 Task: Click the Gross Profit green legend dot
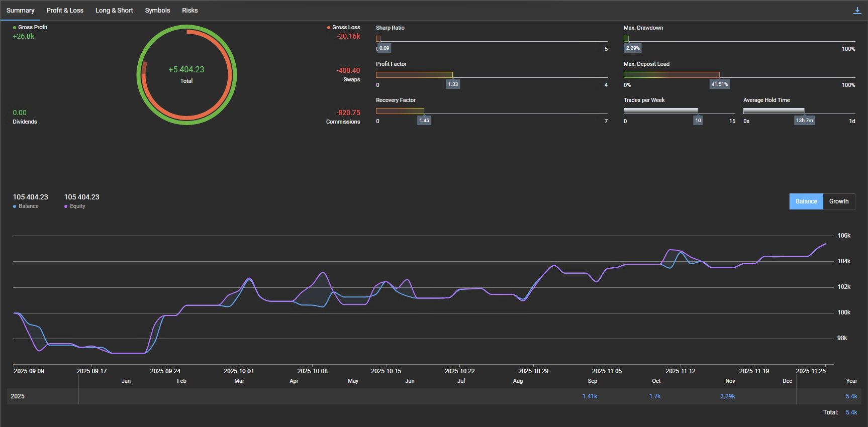coord(15,28)
